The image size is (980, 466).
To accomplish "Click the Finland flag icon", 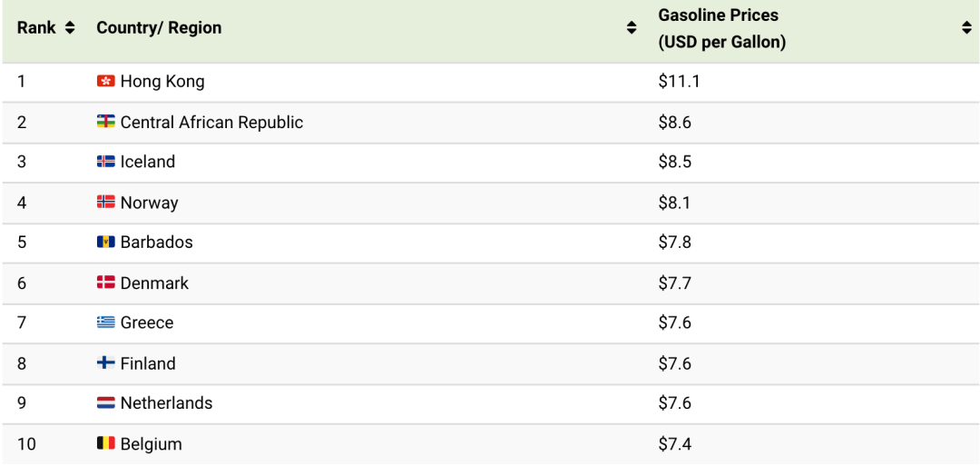I will point(105,362).
